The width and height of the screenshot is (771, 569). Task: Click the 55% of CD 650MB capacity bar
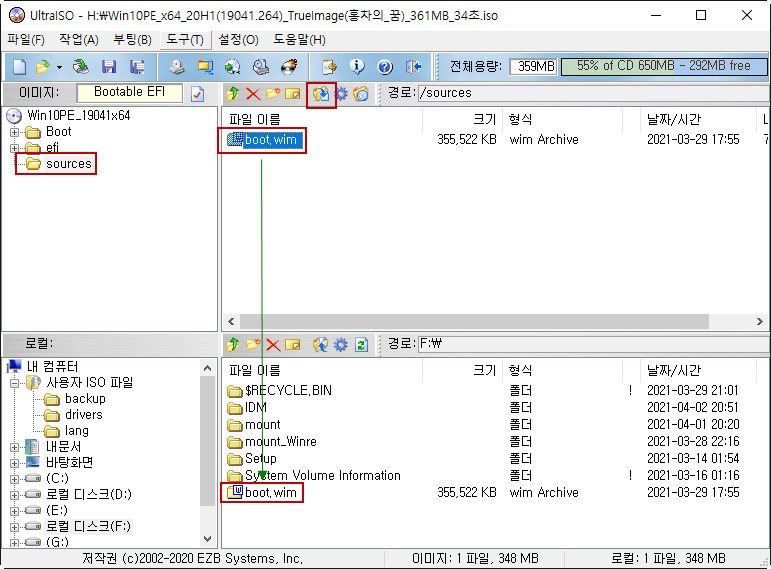click(x=664, y=66)
